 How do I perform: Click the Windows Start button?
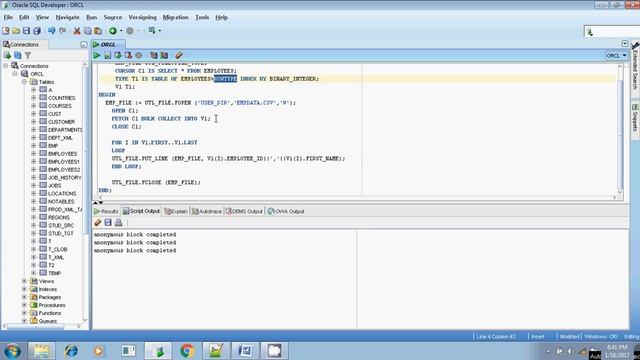click(12, 351)
